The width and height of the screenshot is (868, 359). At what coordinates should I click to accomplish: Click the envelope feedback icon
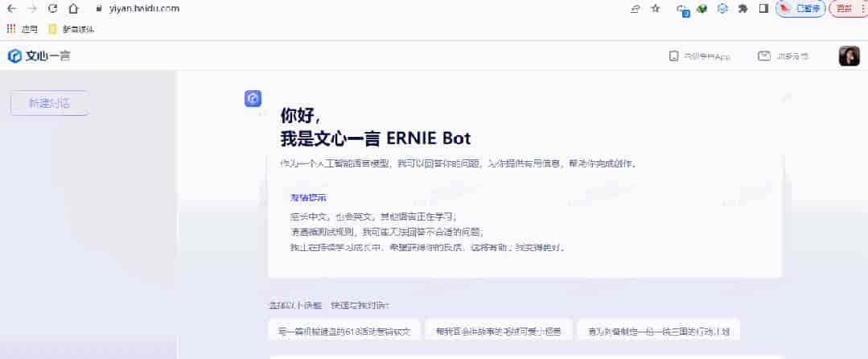point(764,56)
